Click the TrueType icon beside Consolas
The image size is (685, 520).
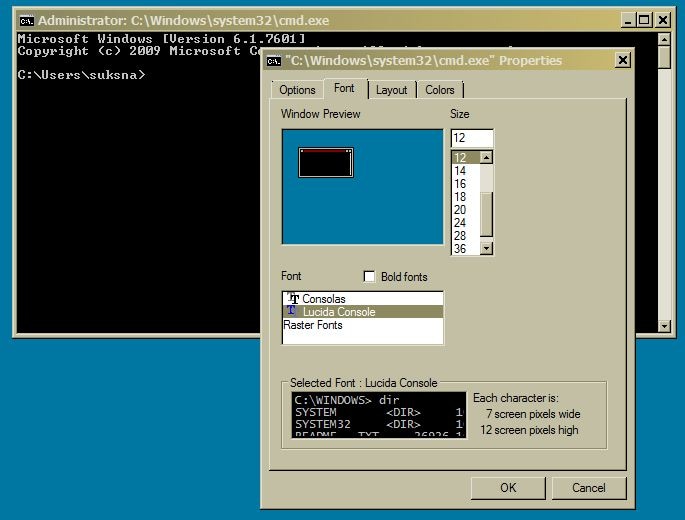click(293, 299)
